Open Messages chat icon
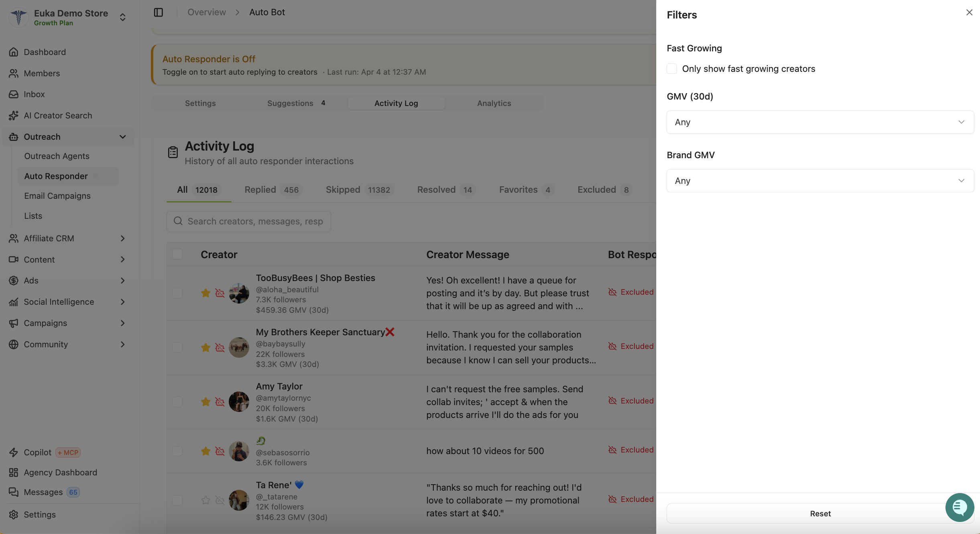This screenshot has height=534, width=980. (14, 492)
